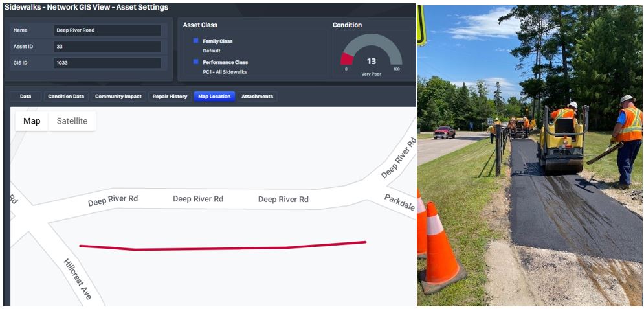Select the Map view toggle
Viewport: 644px width, 309px height.
pos(32,120)
